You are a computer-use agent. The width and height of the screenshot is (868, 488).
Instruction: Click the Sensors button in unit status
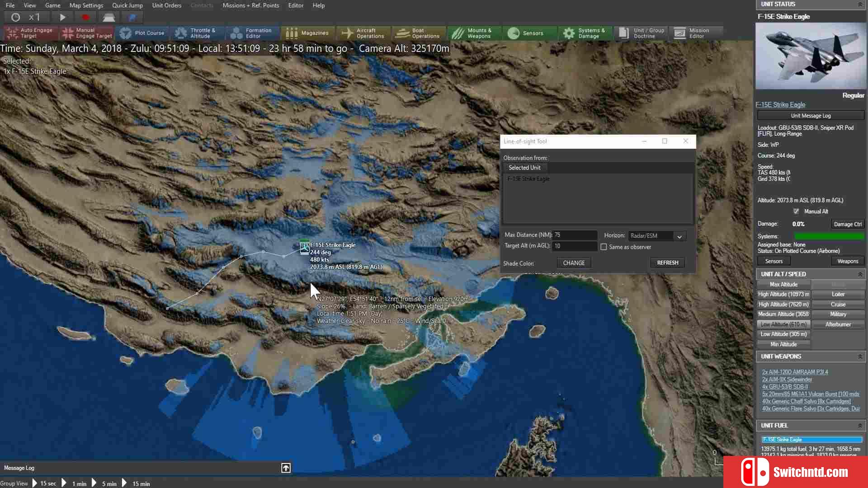774,261
